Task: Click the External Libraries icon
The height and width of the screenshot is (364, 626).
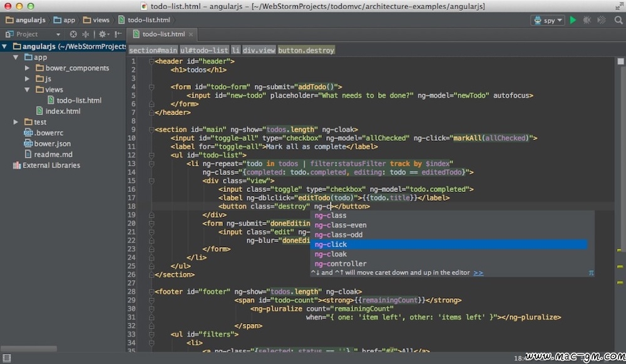Action: pyautogui.click(x=17, y=166)
